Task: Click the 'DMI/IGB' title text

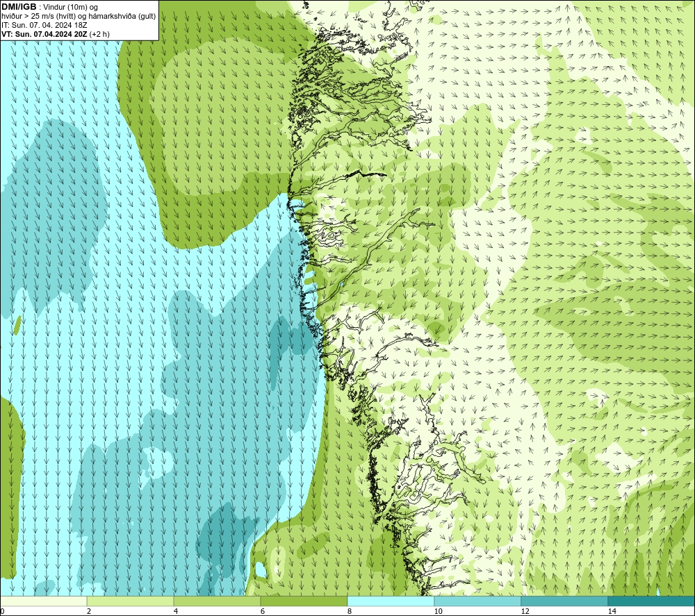Action: point(19,7)
